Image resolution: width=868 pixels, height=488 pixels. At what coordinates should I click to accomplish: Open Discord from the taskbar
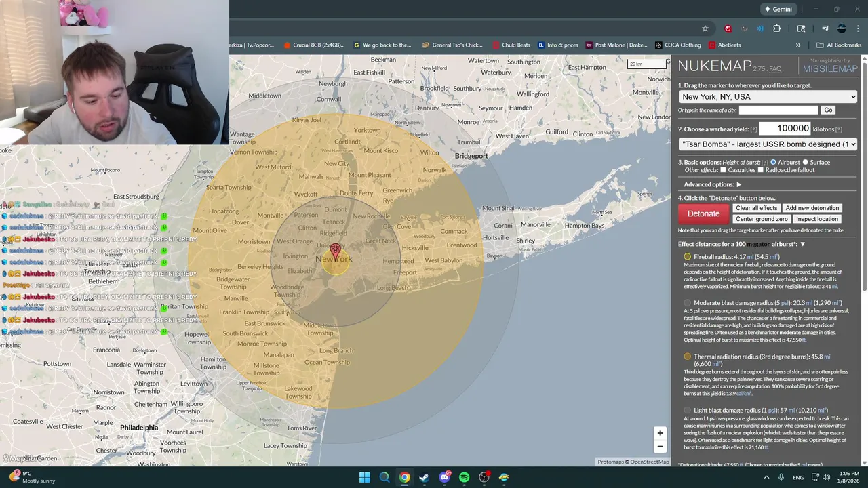tap(444, 477)
